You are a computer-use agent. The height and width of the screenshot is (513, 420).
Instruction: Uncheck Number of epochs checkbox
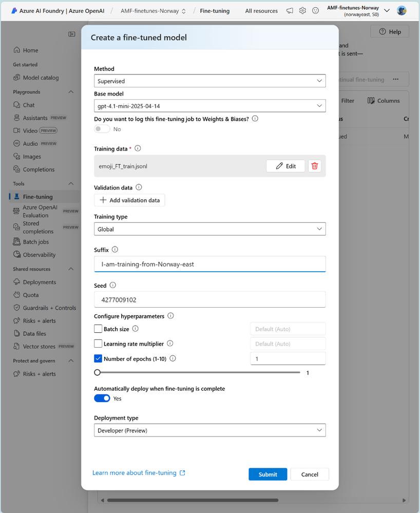point(99,358)
